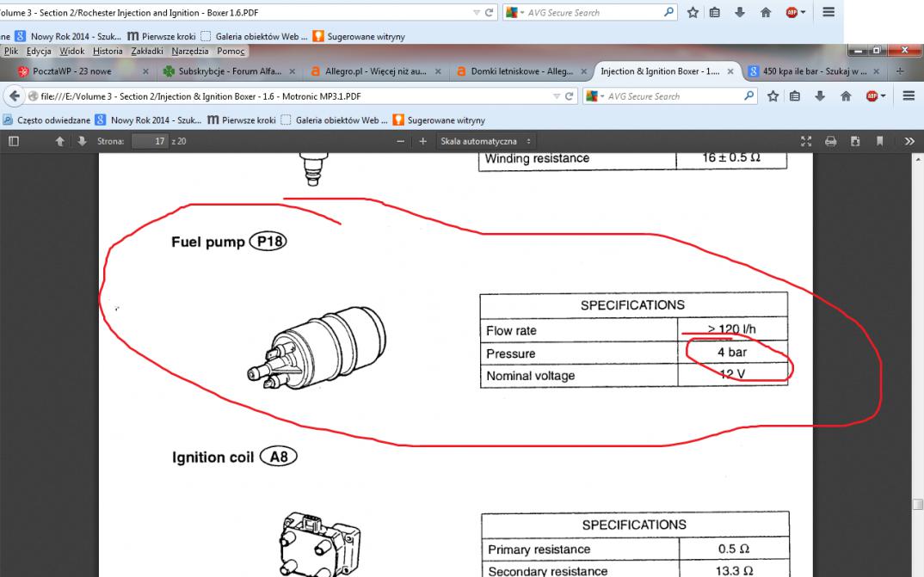
Task: Click bookmark star in back window toolbar
Action: 693,12
